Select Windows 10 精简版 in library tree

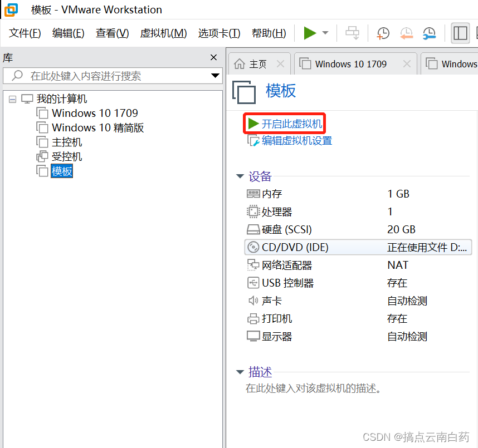97,127
